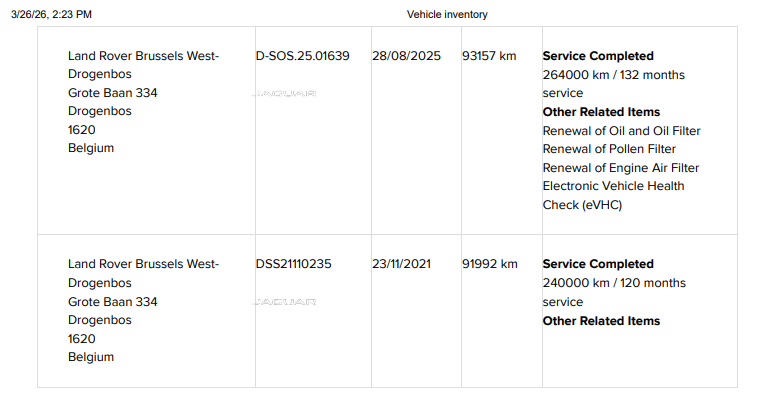This screenshot has height=399, width=770.
Task: Click Renewal of Pollen Filter item
Action: [609, 149]
